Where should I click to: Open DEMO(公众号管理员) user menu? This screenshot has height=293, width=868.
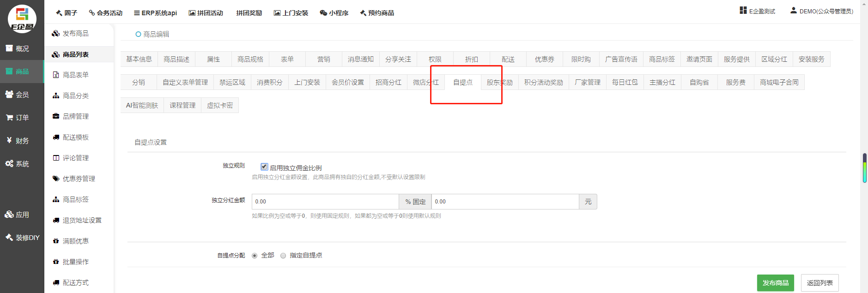[x=822, y=11]
